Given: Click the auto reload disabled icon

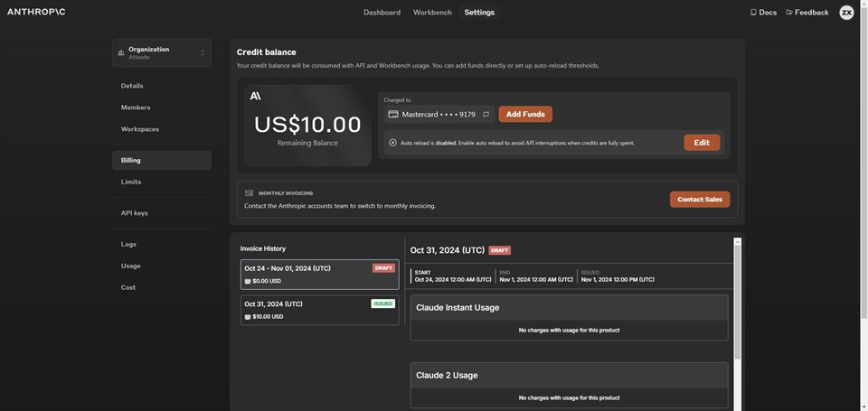Looking at the screenshot, I should [393, 143].
